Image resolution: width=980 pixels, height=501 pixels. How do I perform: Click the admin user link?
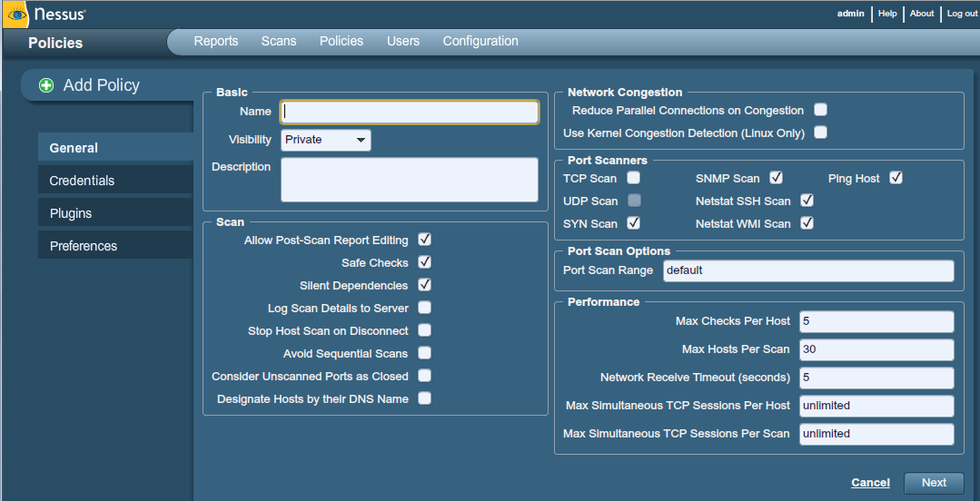click(851, 13)
